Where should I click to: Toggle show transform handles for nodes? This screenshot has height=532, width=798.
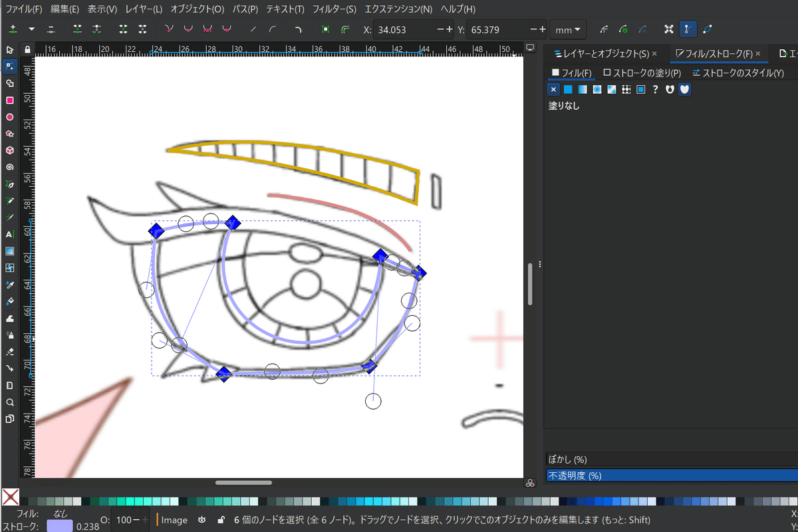click(x=669, y=29)
